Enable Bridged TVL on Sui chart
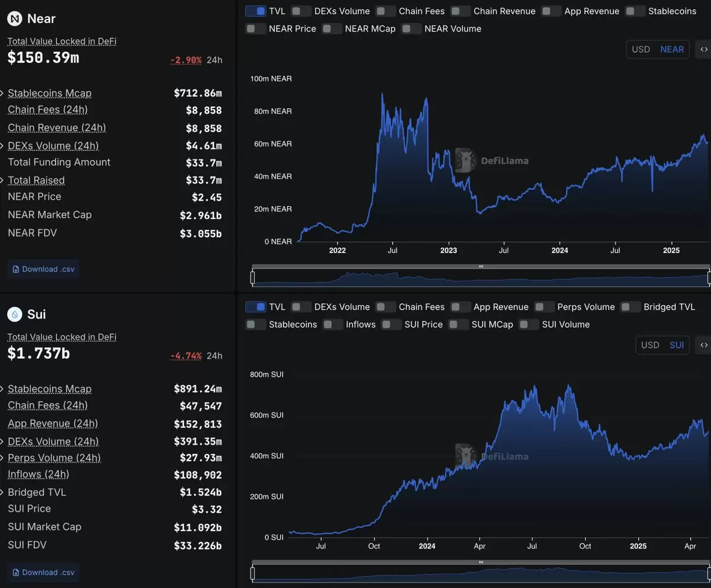This screenshot has width=711, height=588. pos(630,307)
